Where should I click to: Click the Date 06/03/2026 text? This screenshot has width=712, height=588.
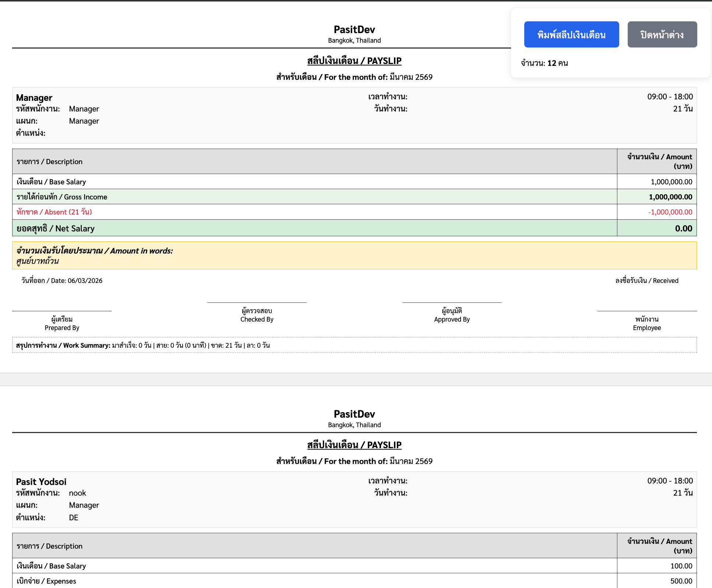click(x=62, y=281)
